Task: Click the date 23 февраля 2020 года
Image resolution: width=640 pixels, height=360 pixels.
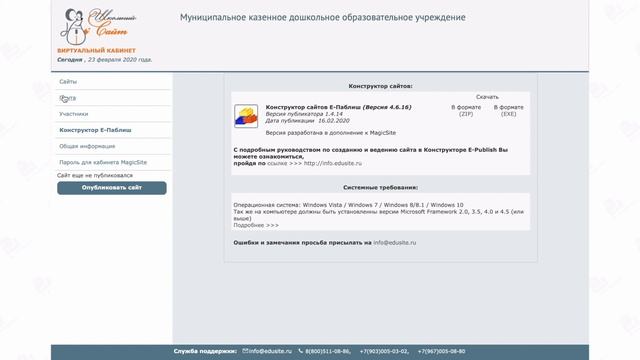Action: (x=120, y=60)
